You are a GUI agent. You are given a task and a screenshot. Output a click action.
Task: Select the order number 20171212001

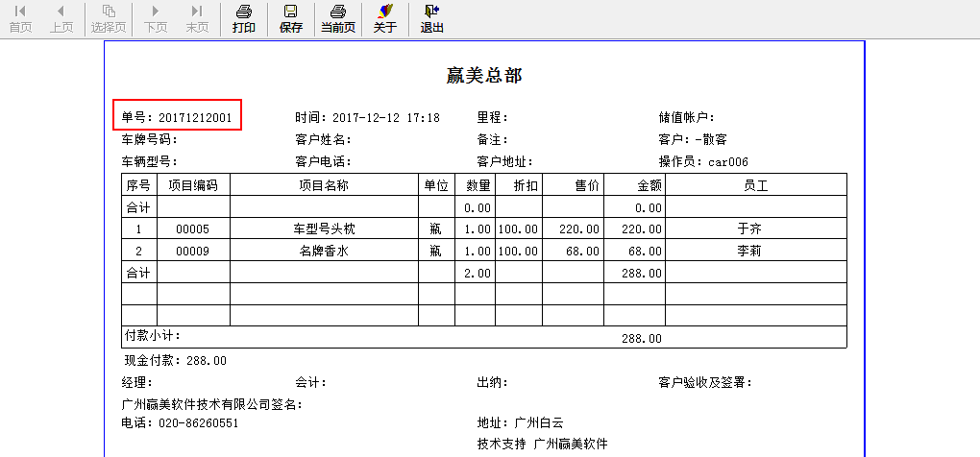click(x=195, y=117)
